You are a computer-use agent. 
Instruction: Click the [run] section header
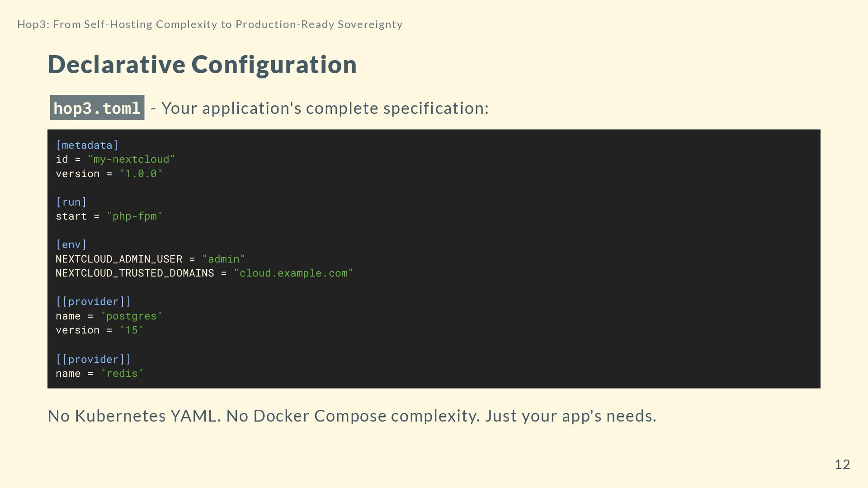pyautogui.click(x=71, y=202)
